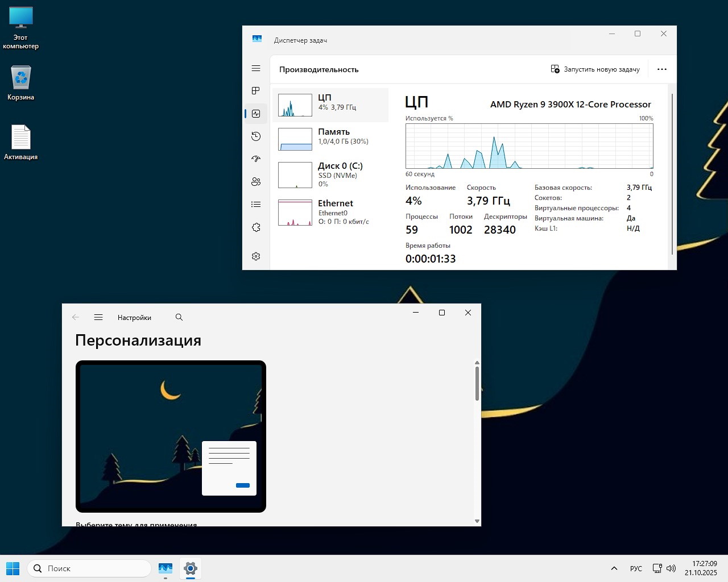Click back arrow in Settings window
The image size is (728, 582).
click(76, 318)
